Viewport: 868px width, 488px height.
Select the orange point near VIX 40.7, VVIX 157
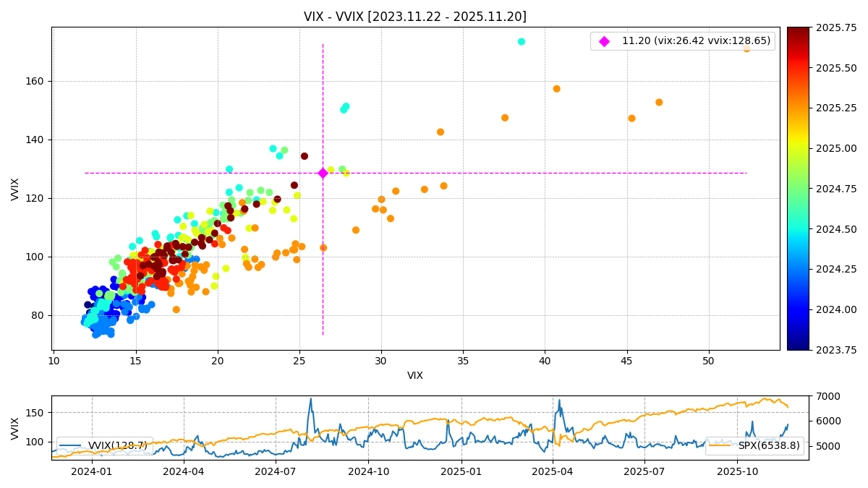(556, 89)
